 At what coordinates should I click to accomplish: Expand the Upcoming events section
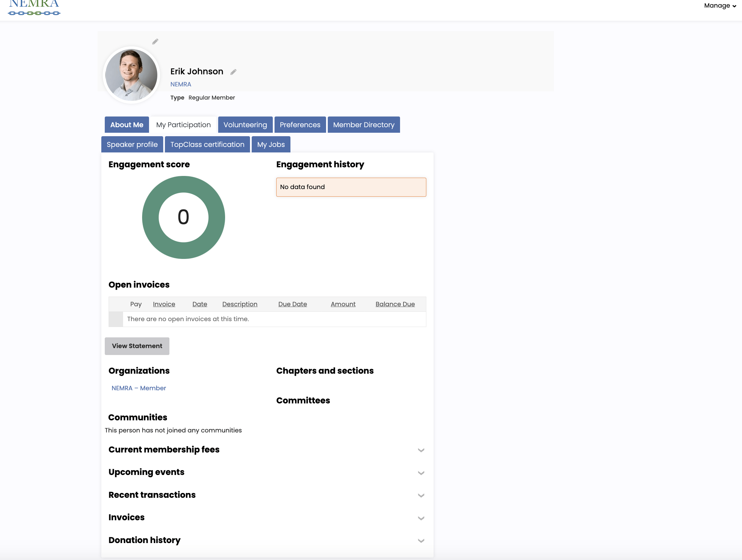[421, 473]
